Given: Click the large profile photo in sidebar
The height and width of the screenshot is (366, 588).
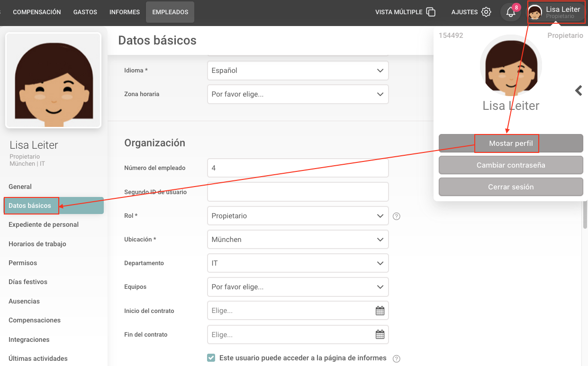Looking at the screenshot, I should (53, 80).
